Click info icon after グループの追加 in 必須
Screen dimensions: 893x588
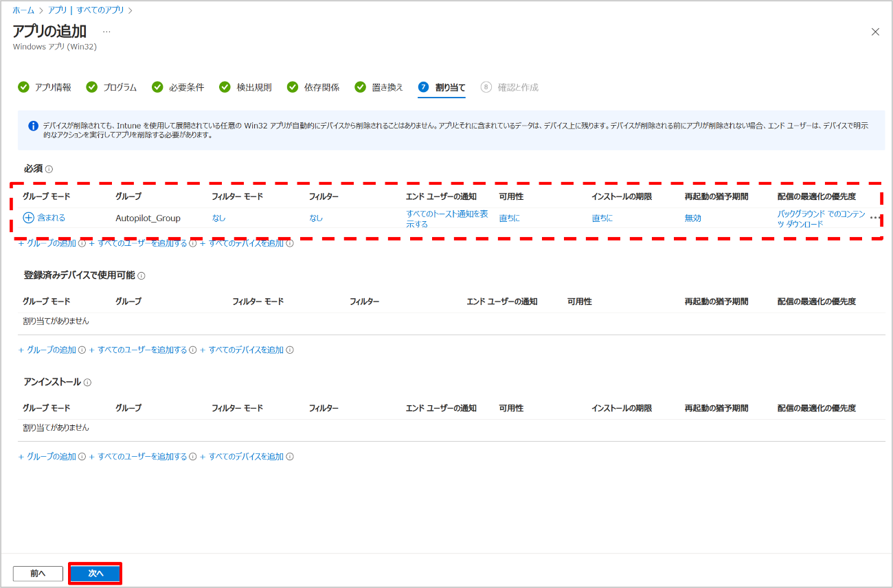pyautogui.click(x=82, y=243)
